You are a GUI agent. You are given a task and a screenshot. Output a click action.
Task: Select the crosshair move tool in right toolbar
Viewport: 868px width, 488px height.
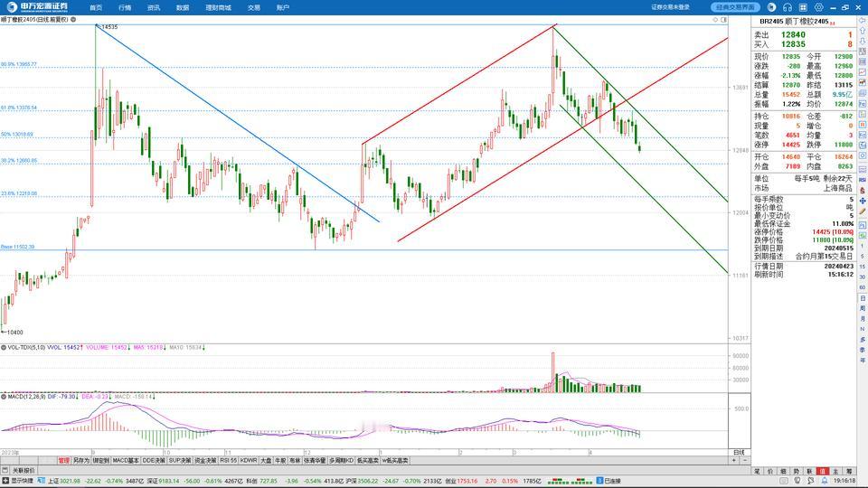click(863, 201)
